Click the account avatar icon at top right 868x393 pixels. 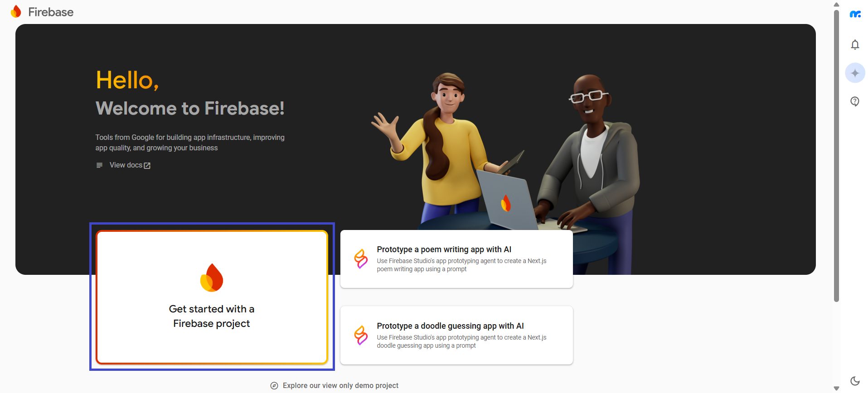[855, 14]
